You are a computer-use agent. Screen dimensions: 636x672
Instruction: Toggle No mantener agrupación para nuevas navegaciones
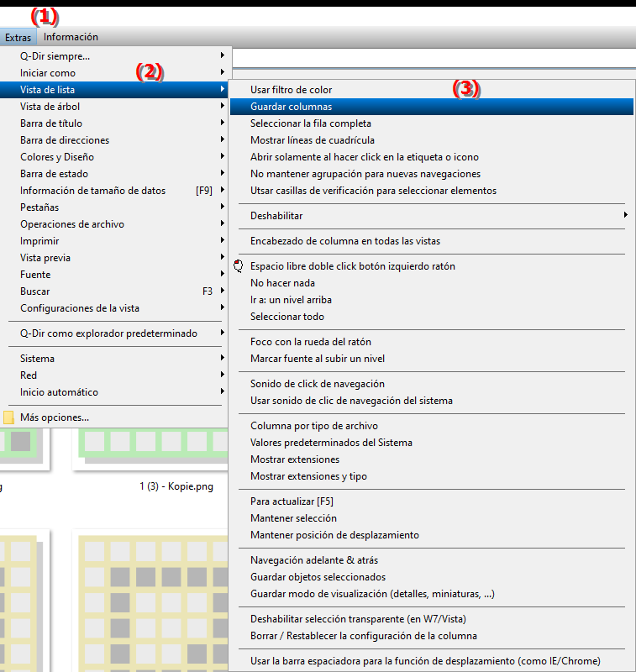point(432,174)
